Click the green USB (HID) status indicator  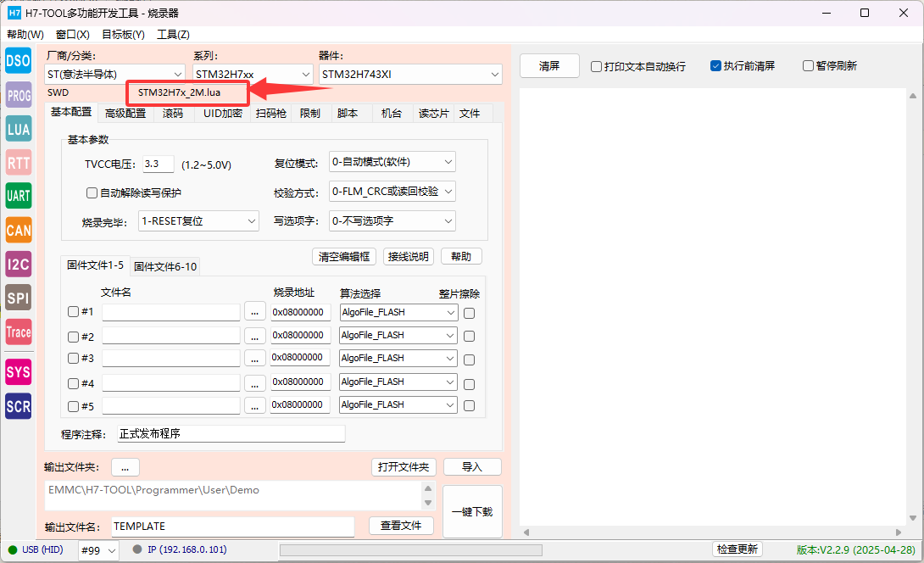point(13,550)
